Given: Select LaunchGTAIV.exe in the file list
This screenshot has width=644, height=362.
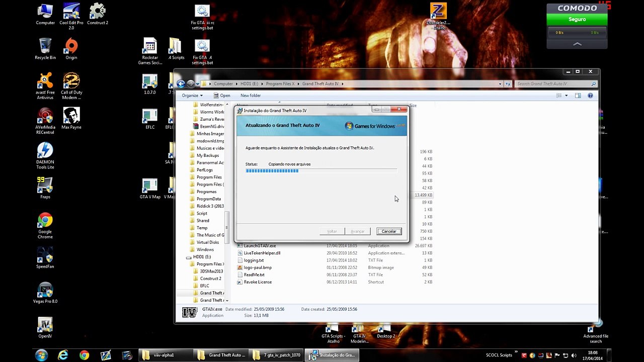Looking at the screenshot, I should (x=260, y=246).
